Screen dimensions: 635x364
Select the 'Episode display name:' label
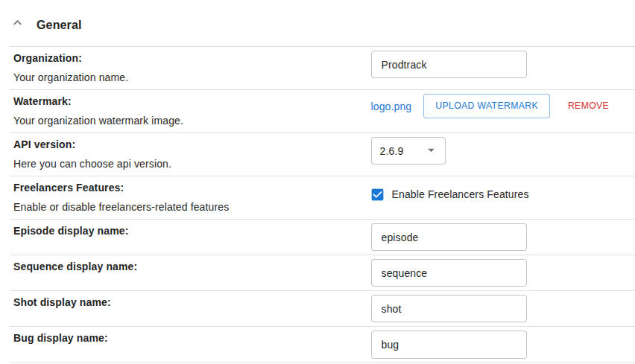tap(71, 231)
